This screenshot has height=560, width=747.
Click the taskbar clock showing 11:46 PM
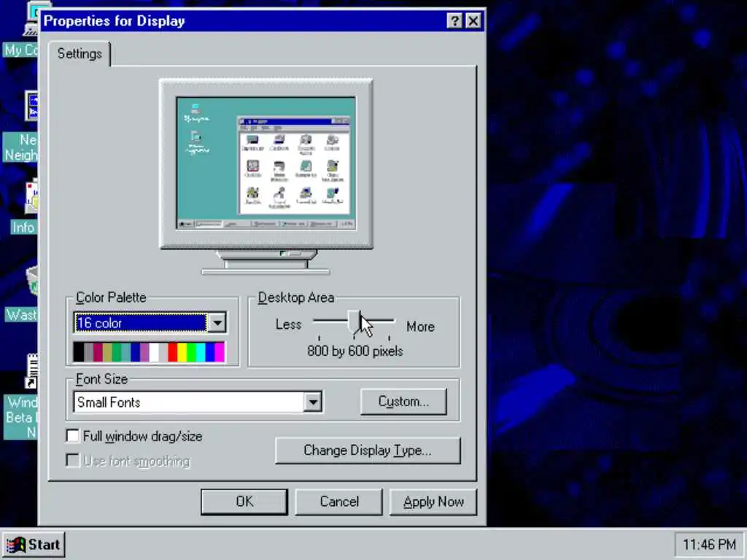tap(709, 544)
